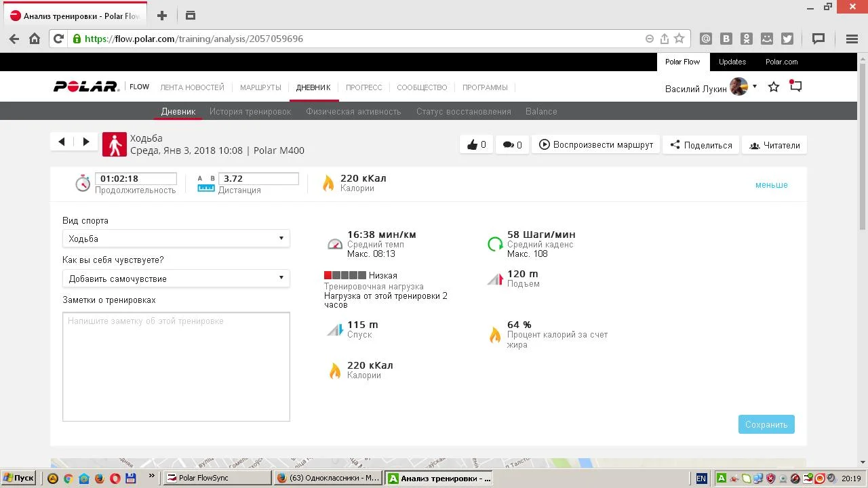Open the Вид спорта dropdown showing Ходьба
Viewport: 868px width, 488px height.
pyautogui.click(x=176, y=239)
